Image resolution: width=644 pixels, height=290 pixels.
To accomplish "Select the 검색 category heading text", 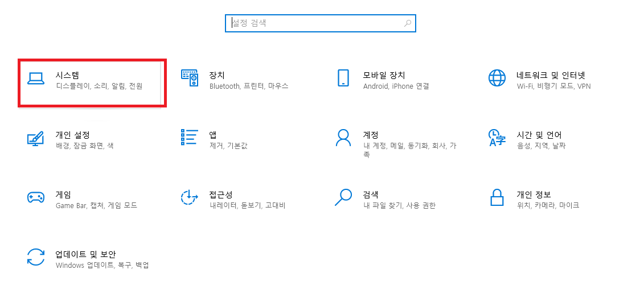I will pos(371,194).
